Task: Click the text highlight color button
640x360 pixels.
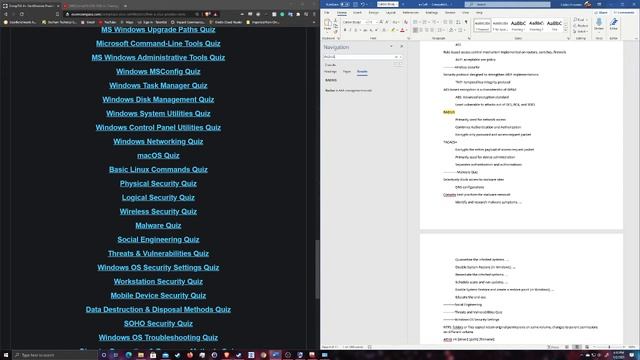Action: tap(393, 30)
